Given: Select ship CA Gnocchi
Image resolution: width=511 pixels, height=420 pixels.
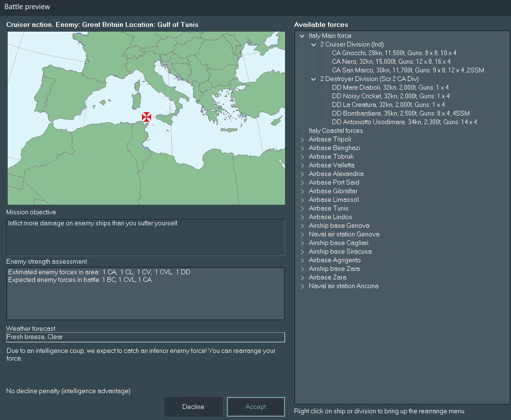Looking at the screenshot, I should pyautogui.click(x=394, y=53).
